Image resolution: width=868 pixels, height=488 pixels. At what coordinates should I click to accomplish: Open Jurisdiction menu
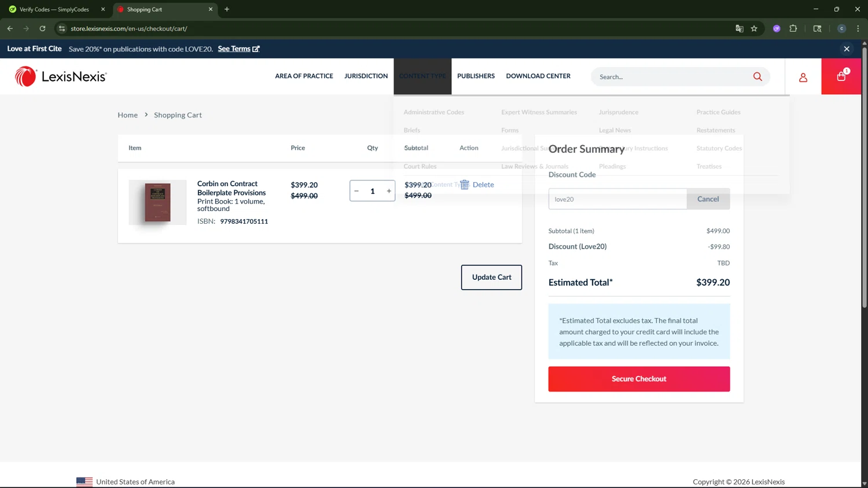[x=366, y=76]
